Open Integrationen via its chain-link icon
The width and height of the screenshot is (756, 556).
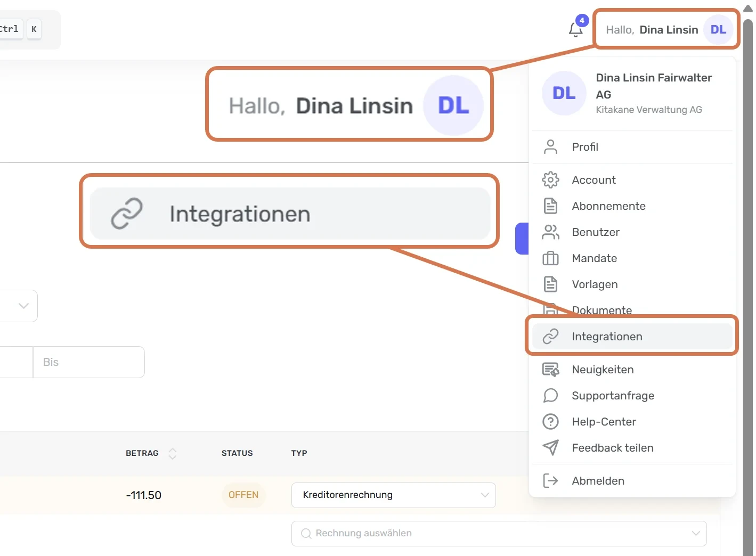[550, 337]
